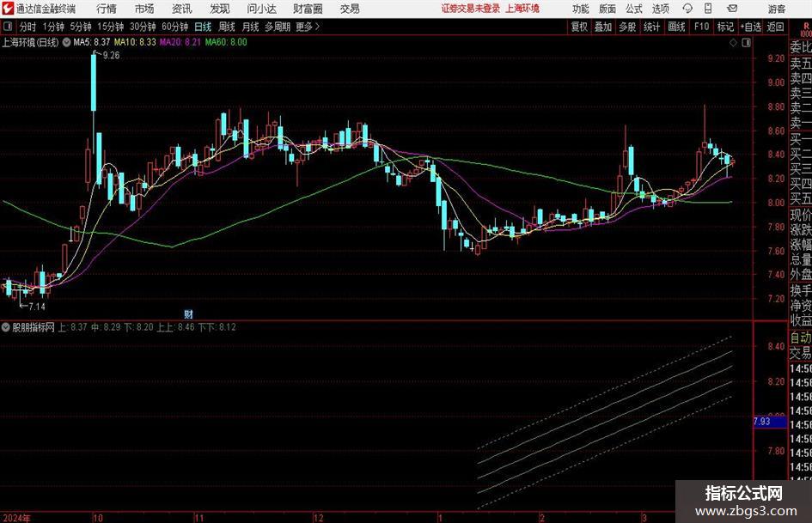The image size is (812, 523).
Task: Click the 下下: 8.12 indicator value
Action: coord(217,327)
